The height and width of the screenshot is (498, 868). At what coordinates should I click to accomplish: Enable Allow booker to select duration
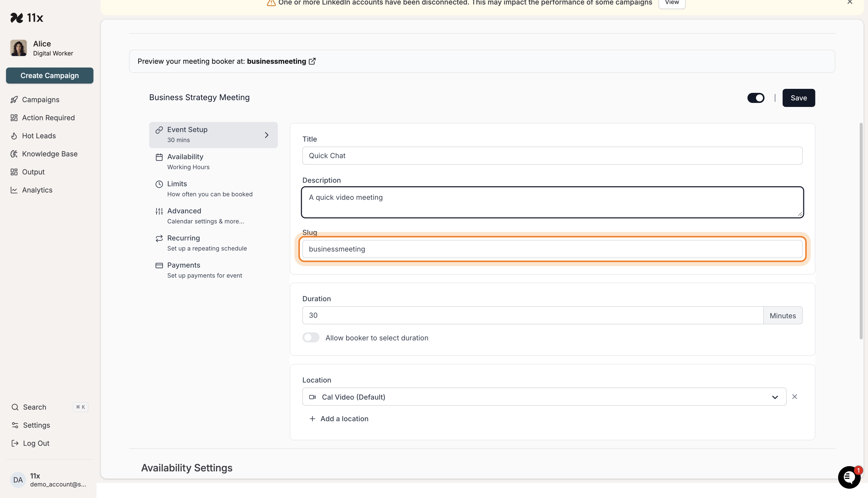coord(311,338)
